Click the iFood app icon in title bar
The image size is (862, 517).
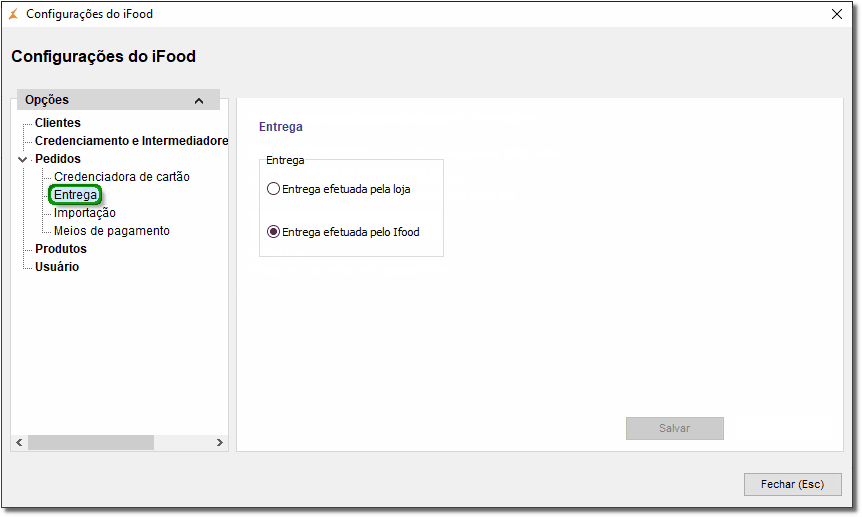(13, 15)
